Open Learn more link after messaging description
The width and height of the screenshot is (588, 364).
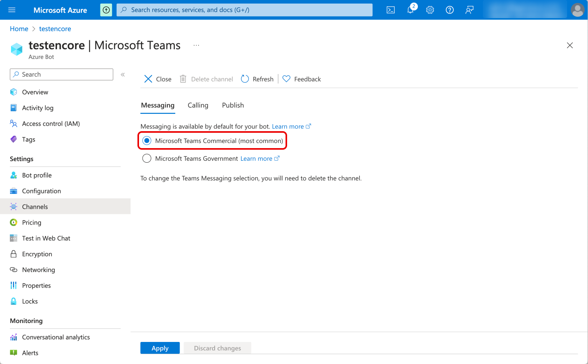(291, 126)
